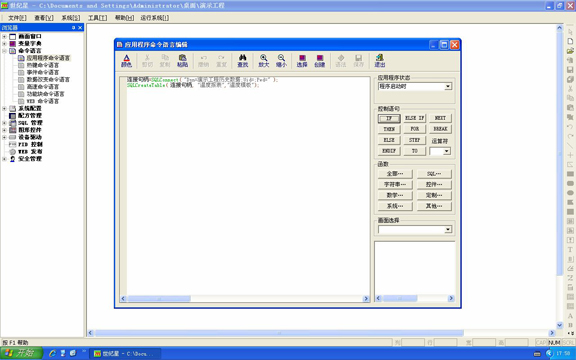Expand the SQL 管理 tree node
The width and height of the screenshot is (576, 360).
pyautogui.click(x=4, y=123)
